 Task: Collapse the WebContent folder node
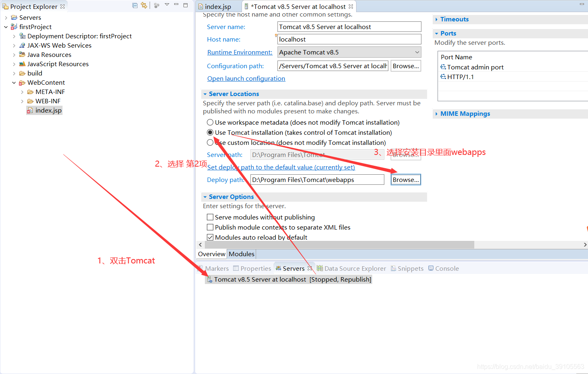pyautogui.click(x=14, y=83)
